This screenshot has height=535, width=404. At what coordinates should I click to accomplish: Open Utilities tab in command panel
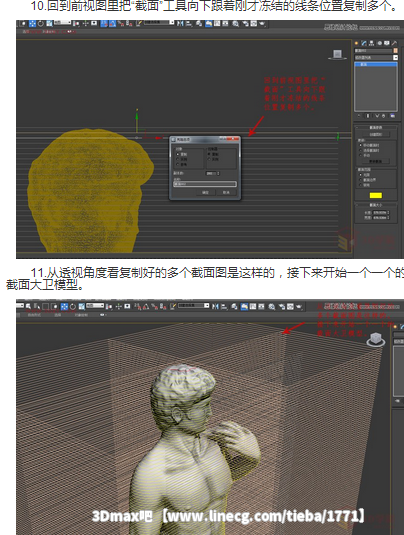(394, 43)
